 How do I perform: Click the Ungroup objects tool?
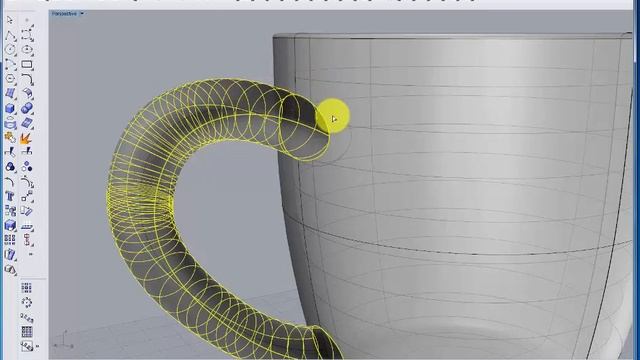click(x=27, y=167)
